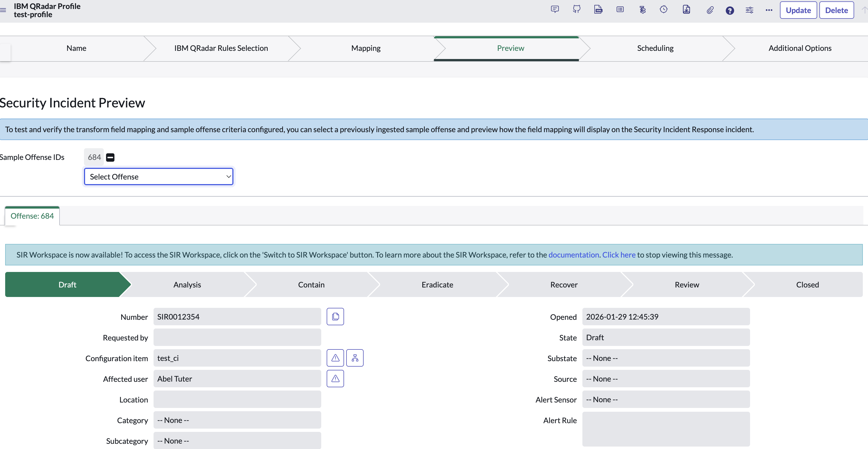Open the Subcategory dropdown
Image resolution: width=868 pixels, height=449 pixels.
(x=237, y=441)
